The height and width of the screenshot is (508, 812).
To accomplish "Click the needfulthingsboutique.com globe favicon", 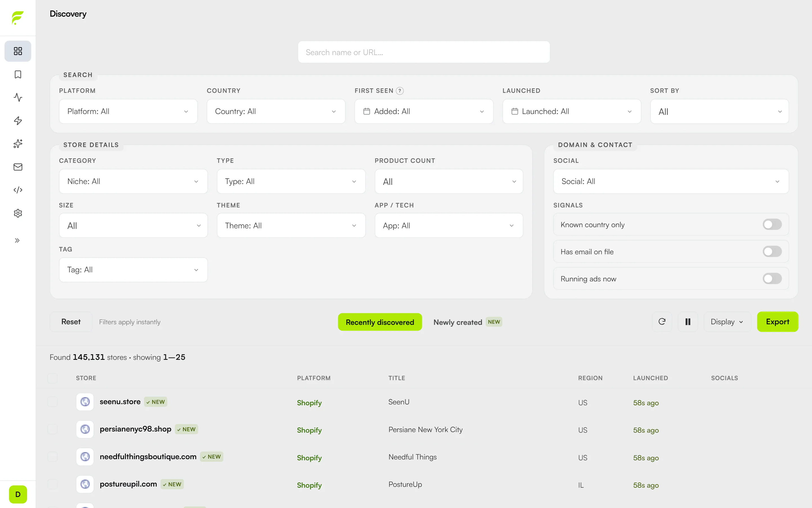I will (85, 457).
